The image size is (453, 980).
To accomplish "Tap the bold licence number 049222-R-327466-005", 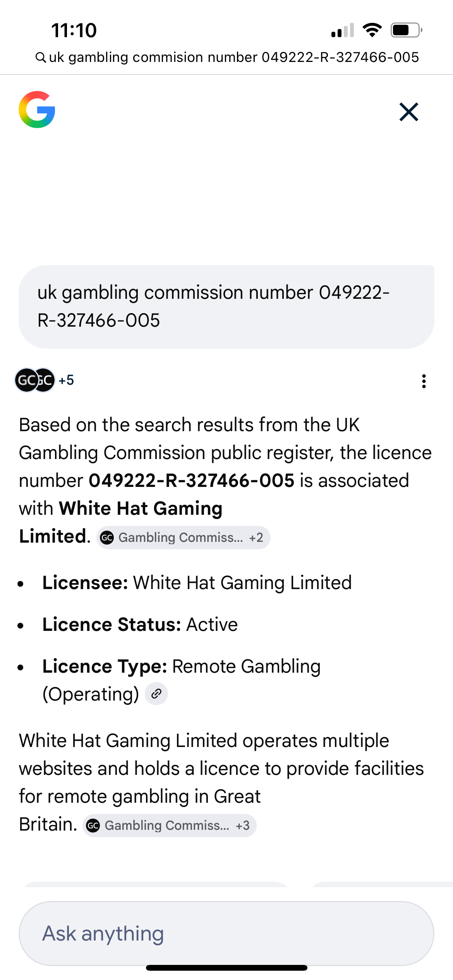I will pyautogui.click(x=191, y=480).
